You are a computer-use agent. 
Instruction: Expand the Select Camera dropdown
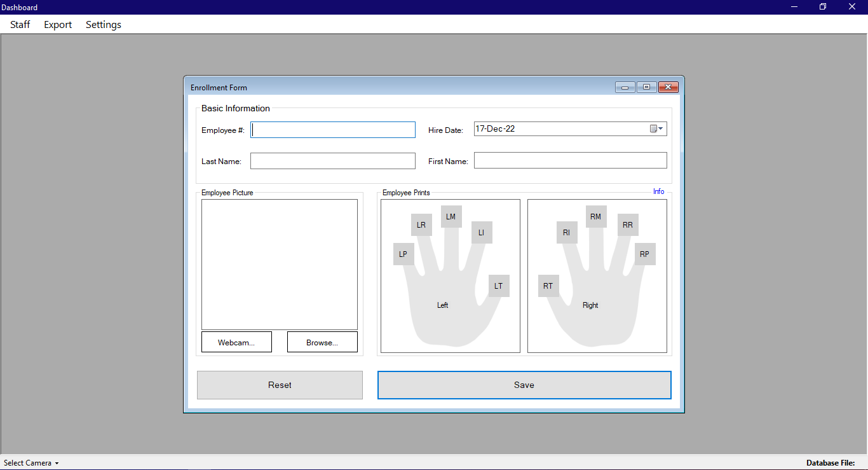(31, 463)
